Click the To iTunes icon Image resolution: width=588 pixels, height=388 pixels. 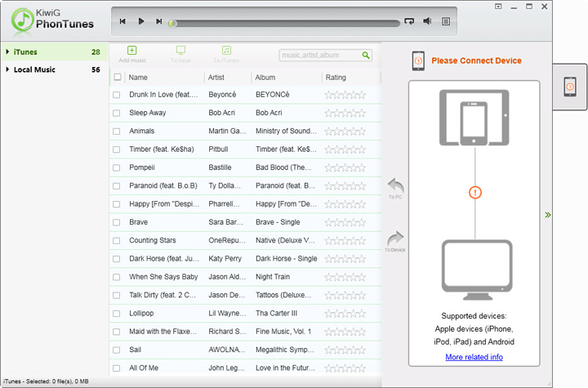click(x=226, y=51)
